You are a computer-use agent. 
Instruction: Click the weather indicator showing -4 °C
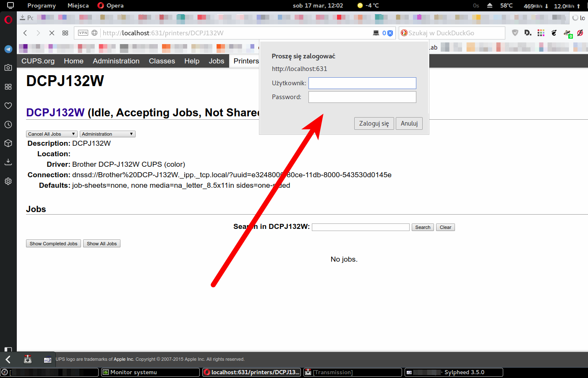[368, 5]
